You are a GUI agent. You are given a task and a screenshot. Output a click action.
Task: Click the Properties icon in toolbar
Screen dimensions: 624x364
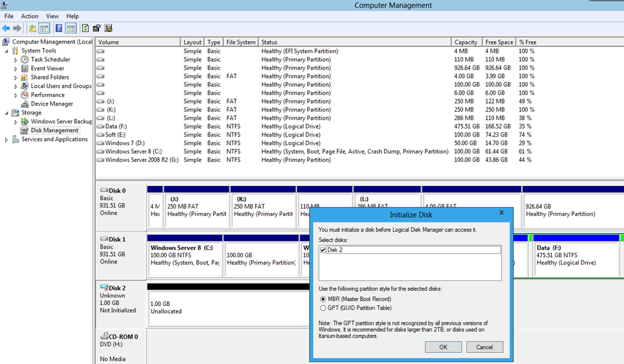(97, 28)
